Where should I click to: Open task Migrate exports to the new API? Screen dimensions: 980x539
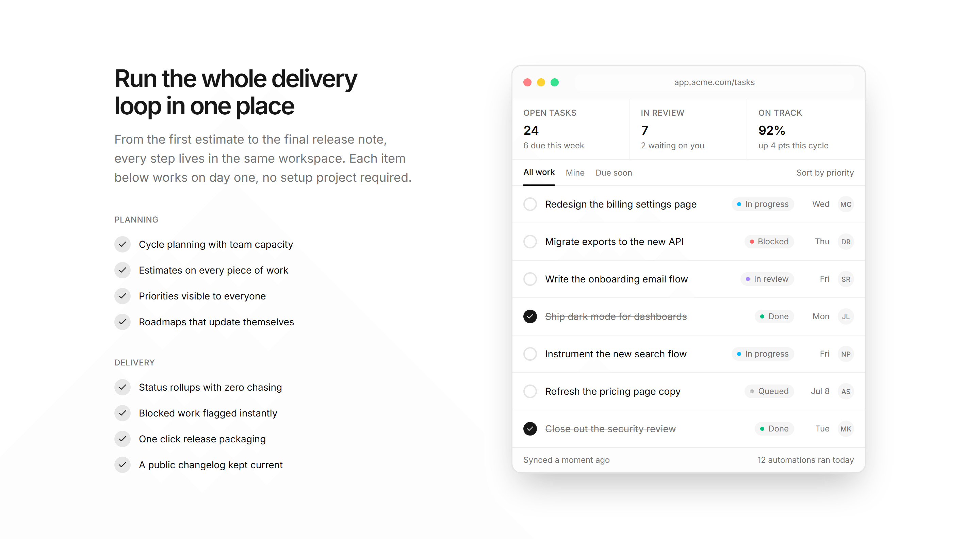(x=614, y=242)
